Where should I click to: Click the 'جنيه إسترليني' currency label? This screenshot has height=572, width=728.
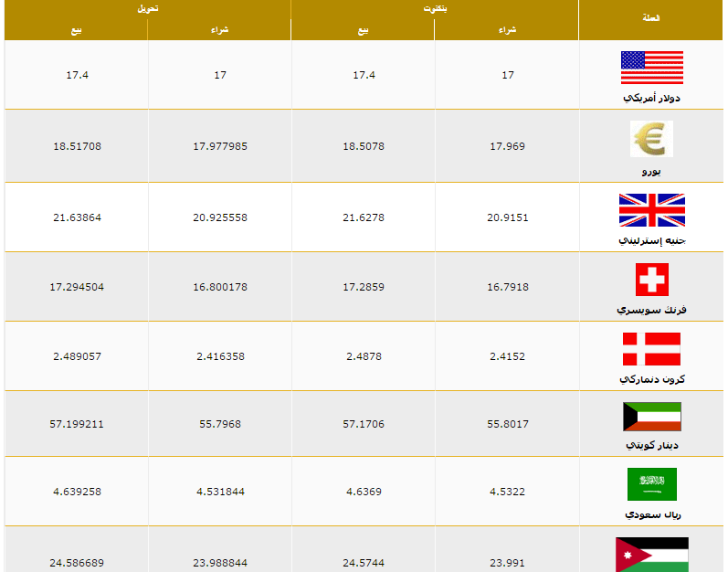click(651, 240)
